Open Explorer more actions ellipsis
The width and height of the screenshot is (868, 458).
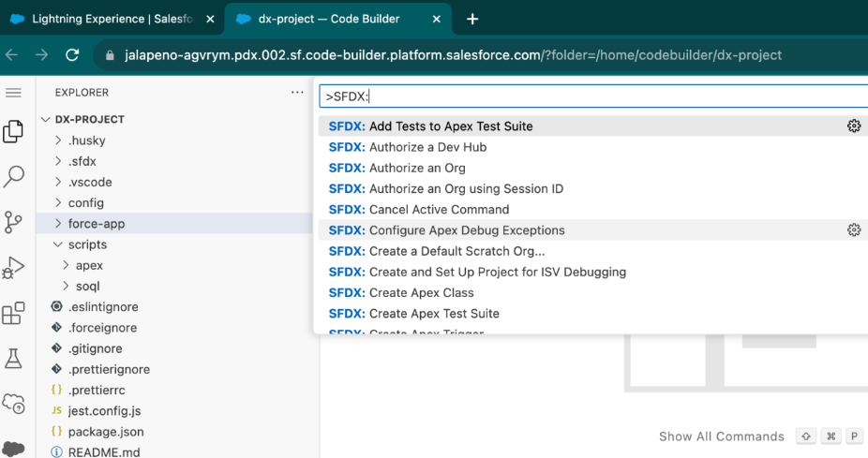coord(297,93)
